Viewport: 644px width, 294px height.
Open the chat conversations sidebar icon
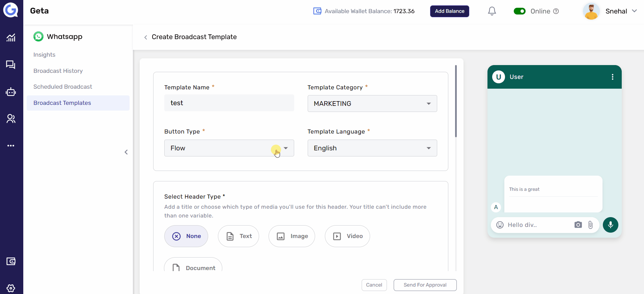click(11, 65)
